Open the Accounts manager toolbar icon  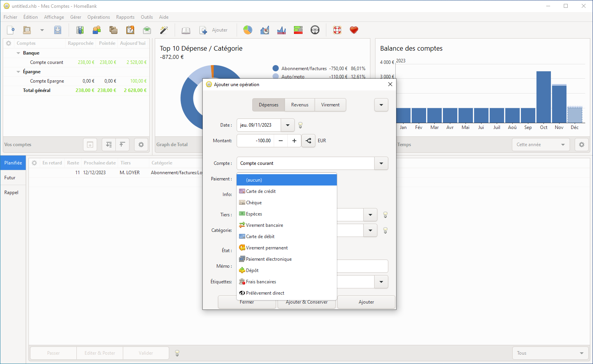(80, 30)
